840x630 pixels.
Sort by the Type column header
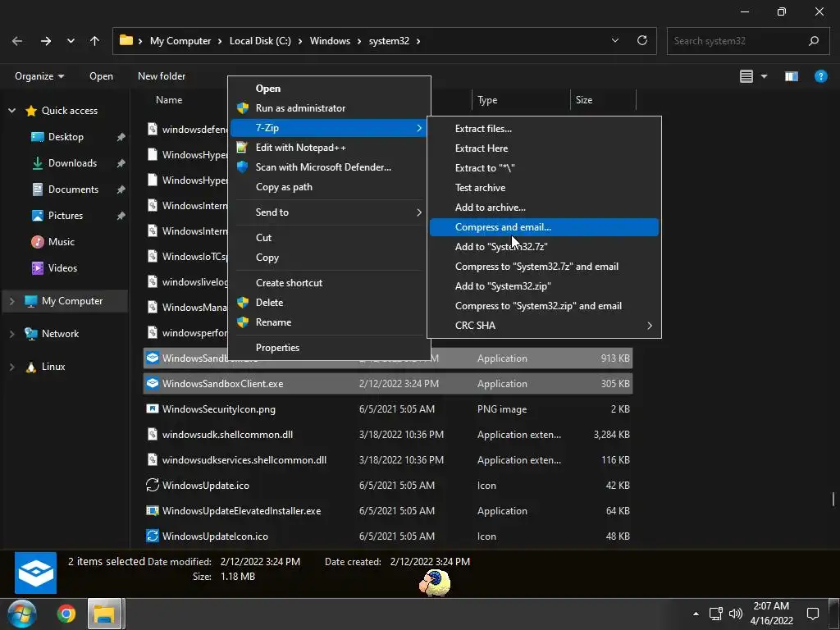(521, 100)
